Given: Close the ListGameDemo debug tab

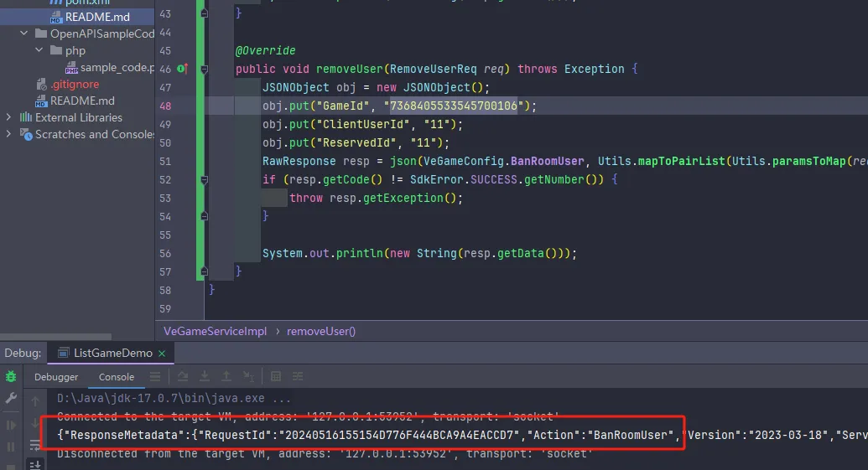Looking at the screenshot, I should (x=162, y=354).
